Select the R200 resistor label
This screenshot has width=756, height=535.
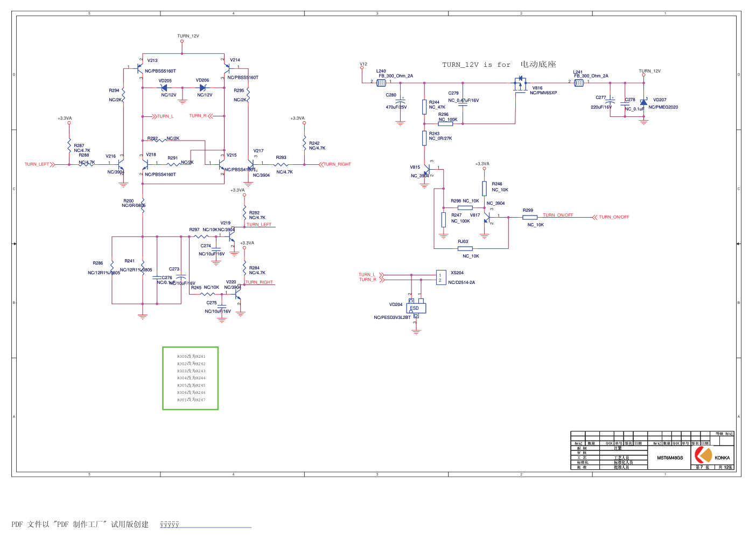coord(129,201)
